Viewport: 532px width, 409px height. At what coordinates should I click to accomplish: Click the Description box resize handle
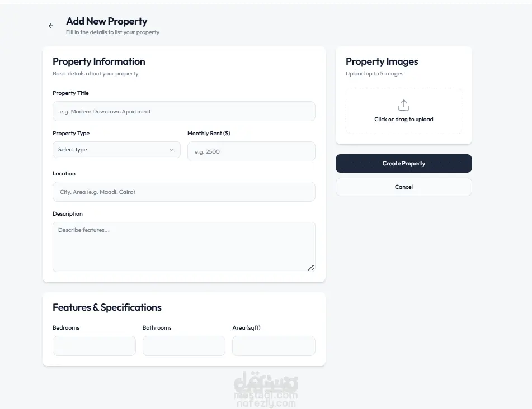click(311, 268)
